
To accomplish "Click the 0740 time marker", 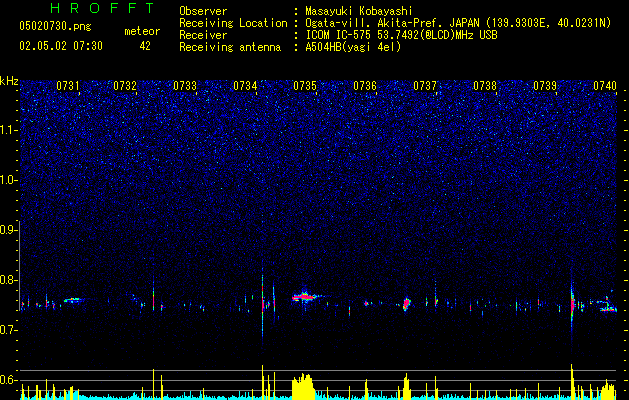I will click(x=605, y=86).
